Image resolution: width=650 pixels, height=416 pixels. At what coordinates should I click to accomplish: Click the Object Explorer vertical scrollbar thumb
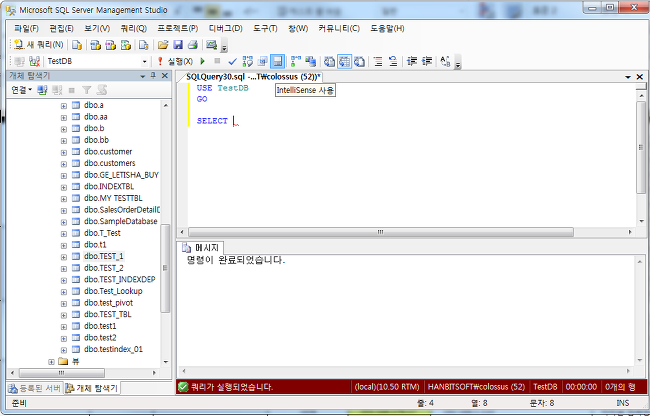pyautogui.click(x=165, y=268)
